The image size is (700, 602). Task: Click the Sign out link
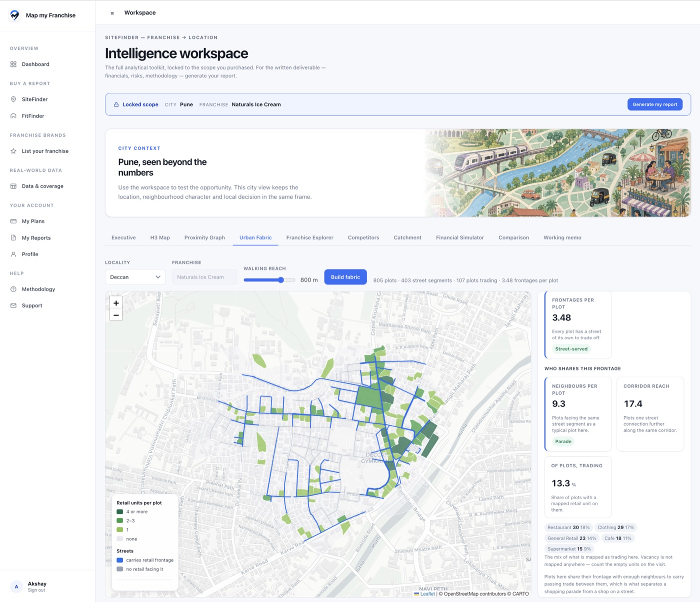pyautogui.click(x=36, y=590)
